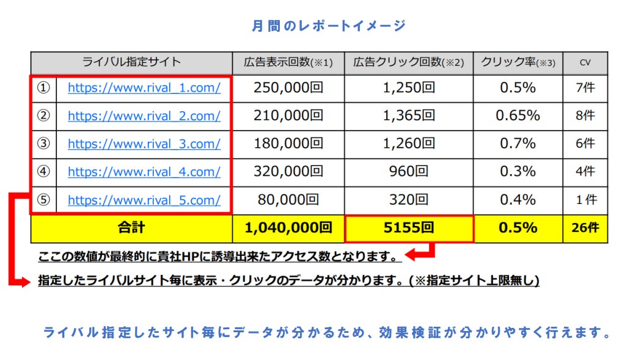Select the 1,040,000回 total cell
Viewport: 644px width, 353px height.
click(x=288, y=228)
